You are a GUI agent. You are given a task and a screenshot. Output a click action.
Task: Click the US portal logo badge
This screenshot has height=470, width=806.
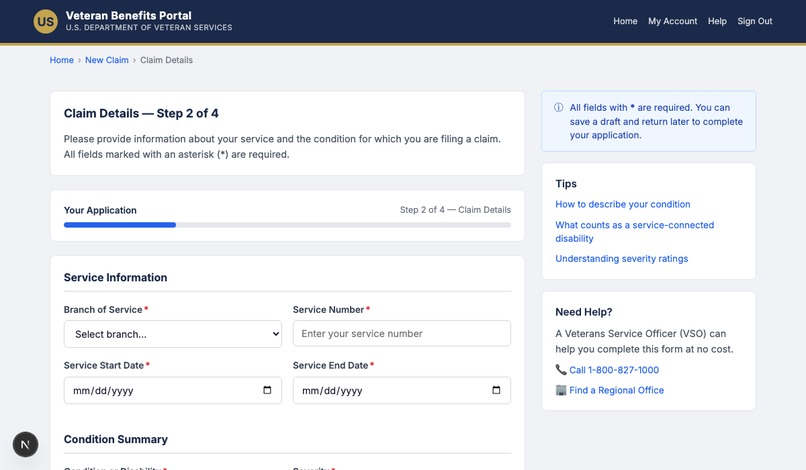click(46, 22)
